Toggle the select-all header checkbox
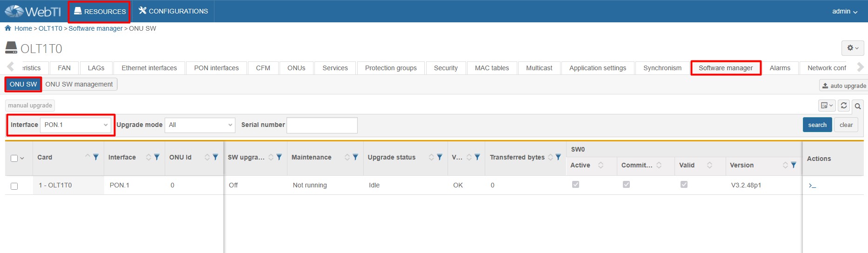The height and width of the screenshot is (253, 868). (x=14, y=159)
